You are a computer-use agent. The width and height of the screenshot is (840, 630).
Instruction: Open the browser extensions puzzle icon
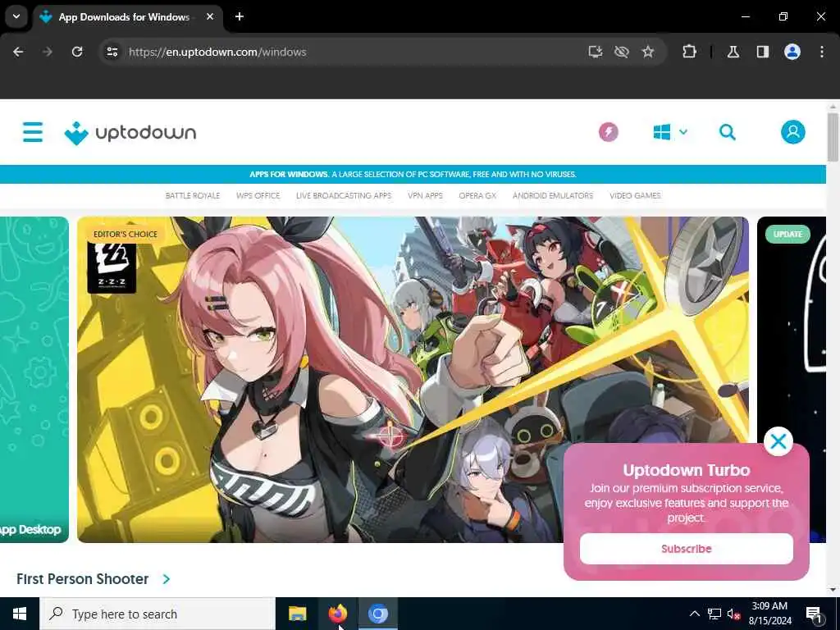click(689, 52)
